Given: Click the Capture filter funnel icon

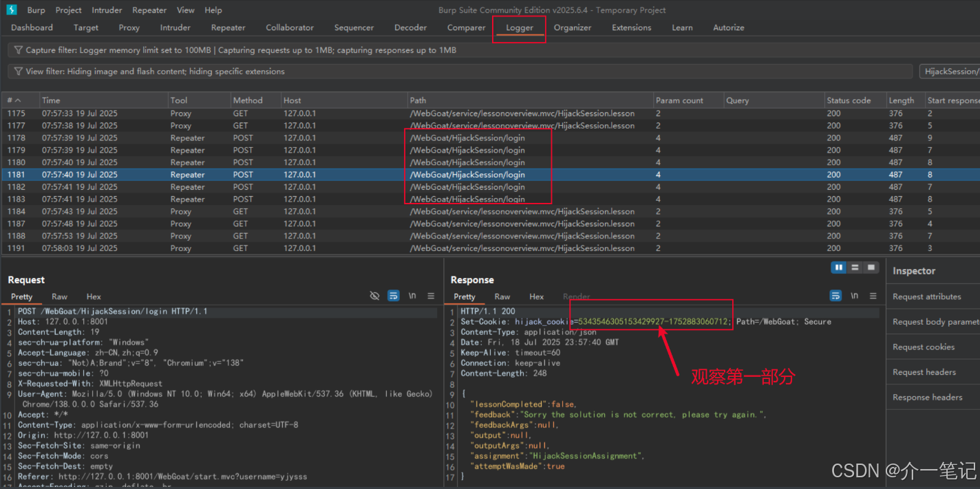Looking at the screenshot, I should tap(19, 50).
